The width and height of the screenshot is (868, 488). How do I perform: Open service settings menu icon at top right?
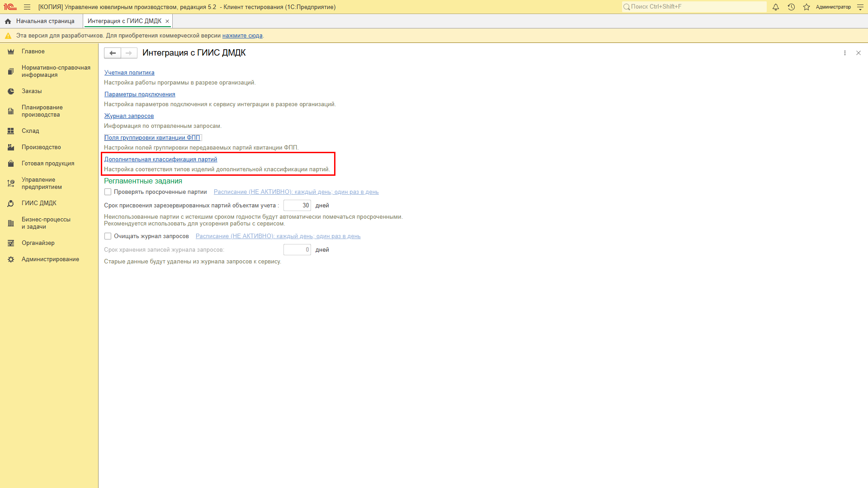tap(860, 7)
